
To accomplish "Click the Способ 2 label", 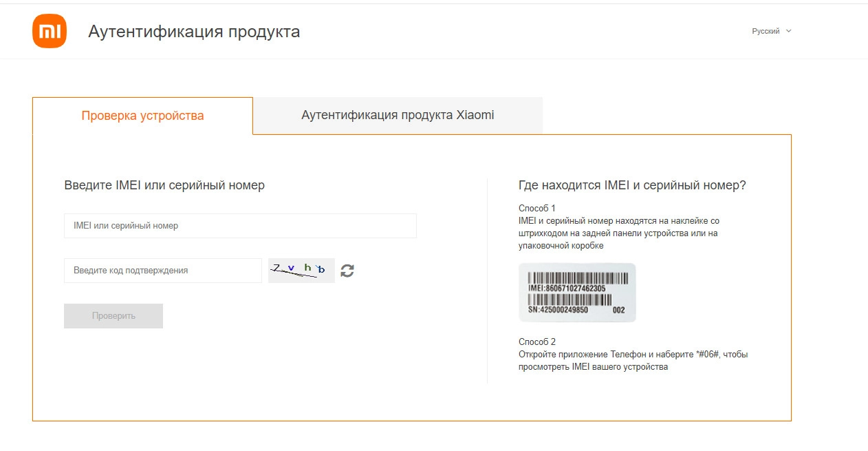I will pos(536,342).
